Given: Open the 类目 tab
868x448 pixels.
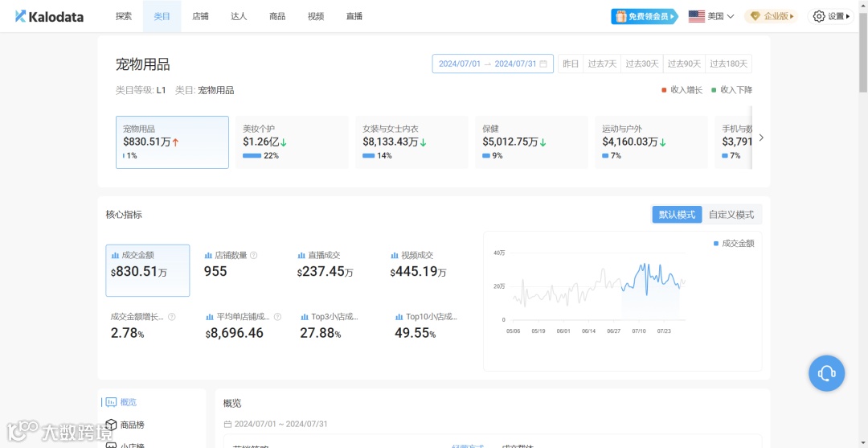Looking at the screenshot, I should pyautogui.click(x=162, y=17).
